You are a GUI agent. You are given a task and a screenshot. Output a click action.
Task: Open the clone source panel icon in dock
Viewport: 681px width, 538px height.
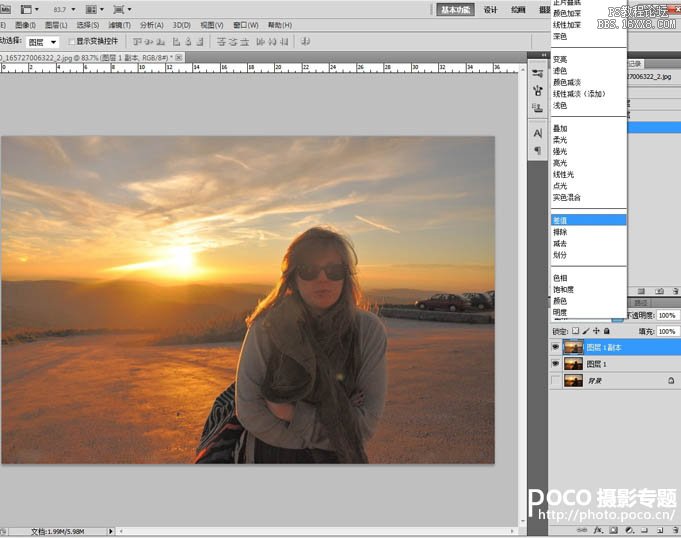(x=538, y=108)
